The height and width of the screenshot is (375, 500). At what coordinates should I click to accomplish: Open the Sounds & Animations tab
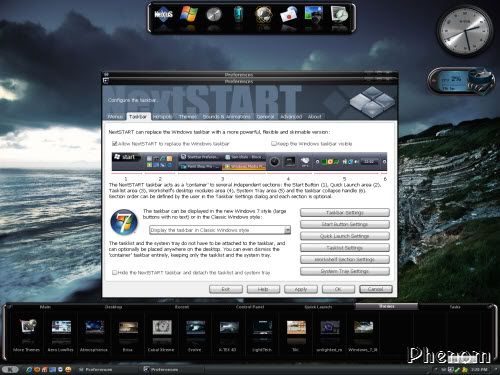pyautogui.click(x=226, y=117)
